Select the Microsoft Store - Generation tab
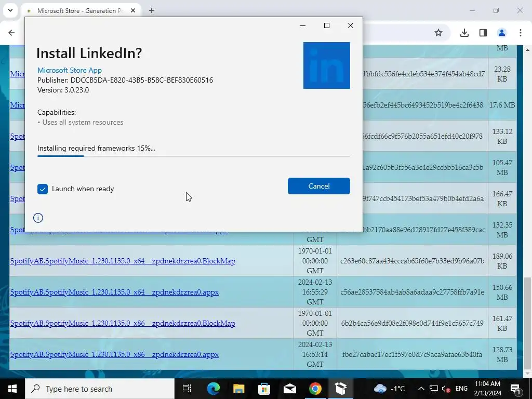 pyautogui.click(x=80, y=10)
